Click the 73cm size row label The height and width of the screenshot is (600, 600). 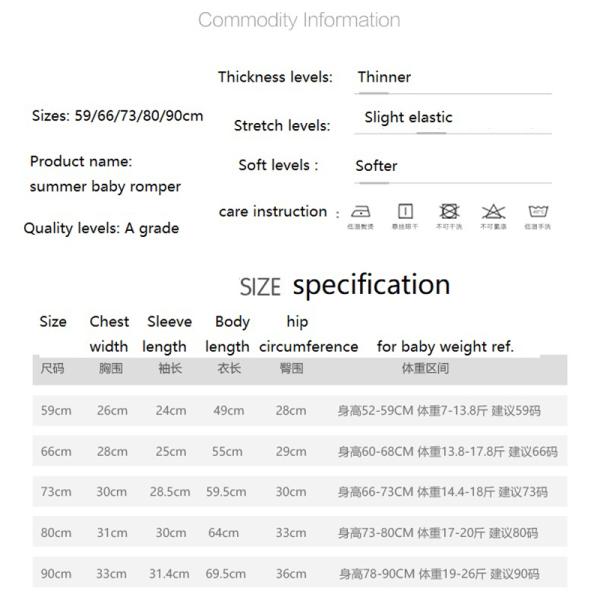click(x=56, y=492)
